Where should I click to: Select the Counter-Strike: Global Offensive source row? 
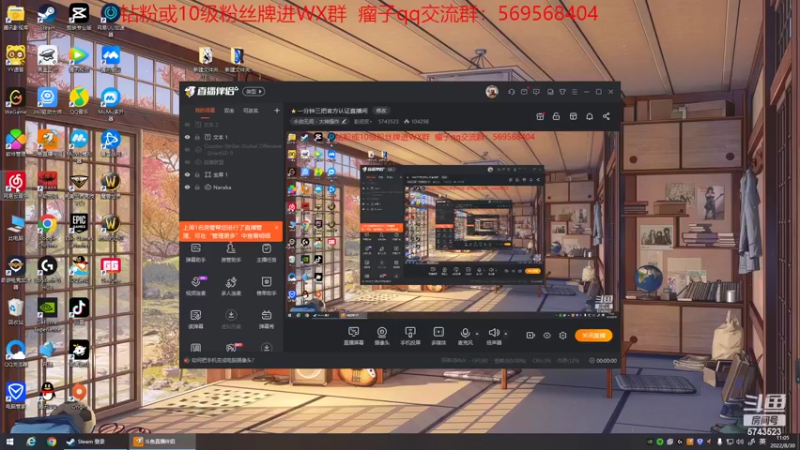(231, 149)
